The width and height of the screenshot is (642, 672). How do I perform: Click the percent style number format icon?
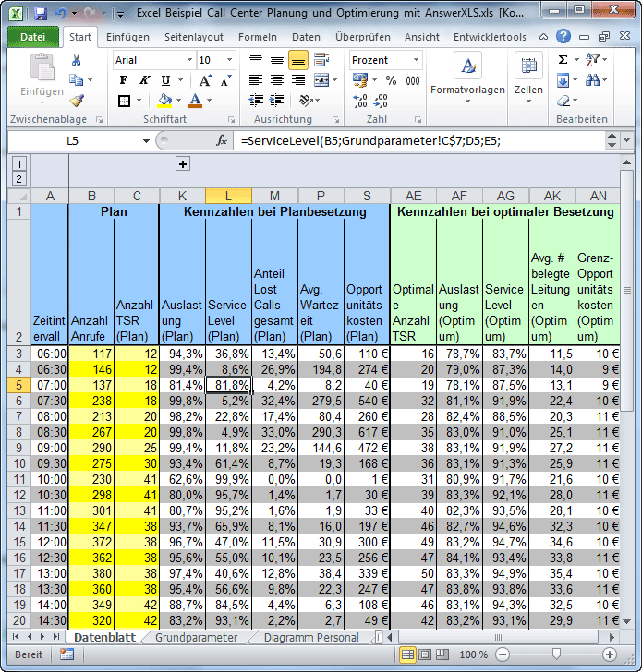click(390, 80)
